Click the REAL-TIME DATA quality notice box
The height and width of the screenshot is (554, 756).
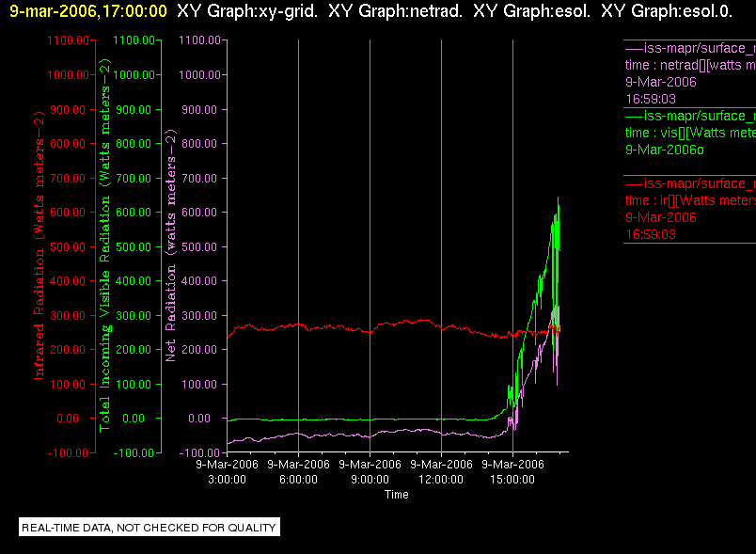click(x=149, y=527)
